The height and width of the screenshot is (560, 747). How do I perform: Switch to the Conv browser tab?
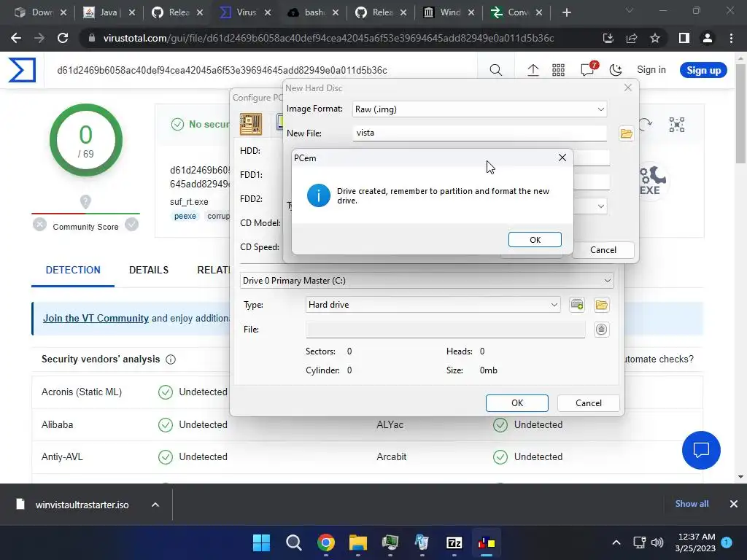[516, 12]
